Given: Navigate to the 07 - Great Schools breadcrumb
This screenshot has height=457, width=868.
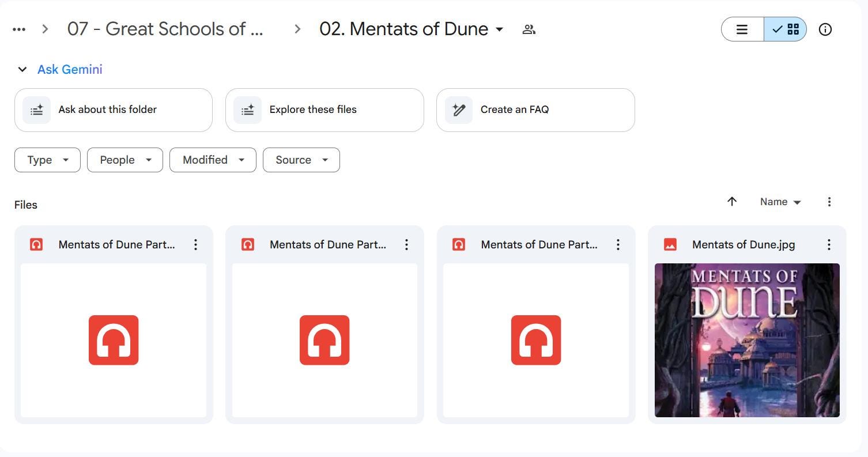Looking at the screenshot, I should pyautogui.click(x=165, y=29).
